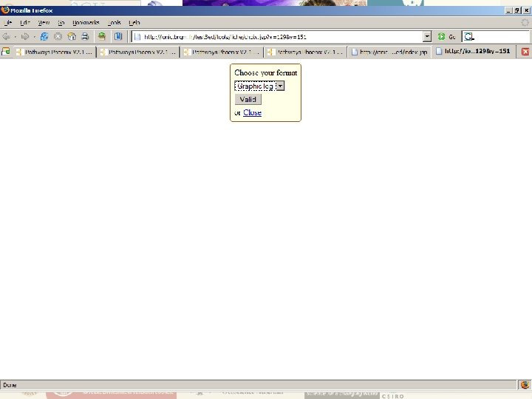532x399 pixels.
Task: Click the Firefox icon in status bar
Action: pyautogui.click(x=525, y=385)
